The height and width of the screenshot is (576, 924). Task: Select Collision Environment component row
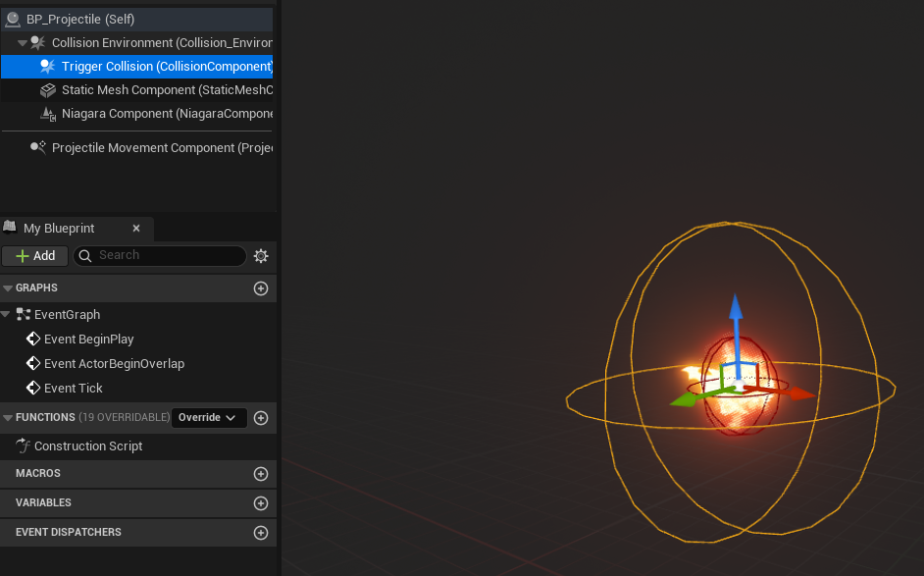(136, 42)
